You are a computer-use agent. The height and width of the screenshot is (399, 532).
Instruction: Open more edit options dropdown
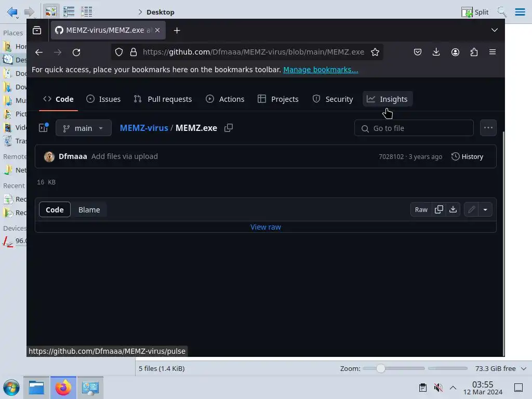point(486,209)
